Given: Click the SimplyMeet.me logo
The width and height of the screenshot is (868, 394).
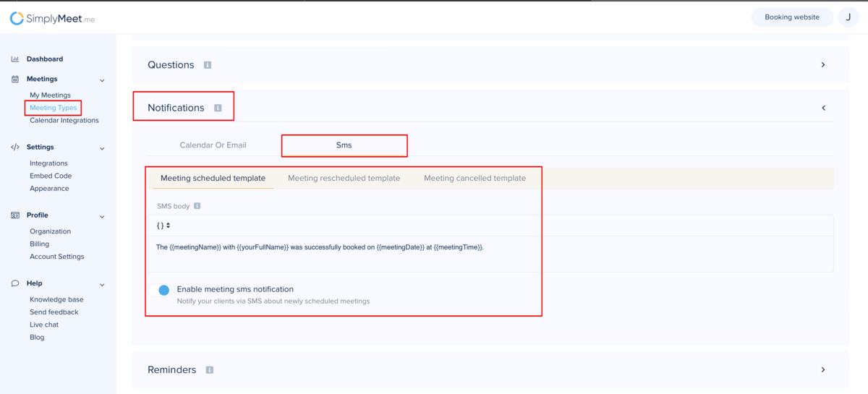Looking at the screenshot, I should 52,19.
